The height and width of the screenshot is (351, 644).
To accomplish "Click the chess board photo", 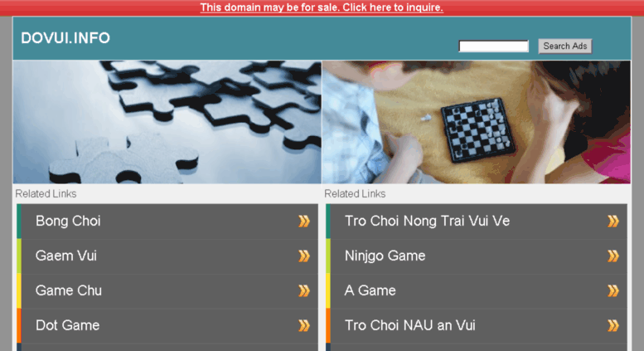I will [477, 122].
